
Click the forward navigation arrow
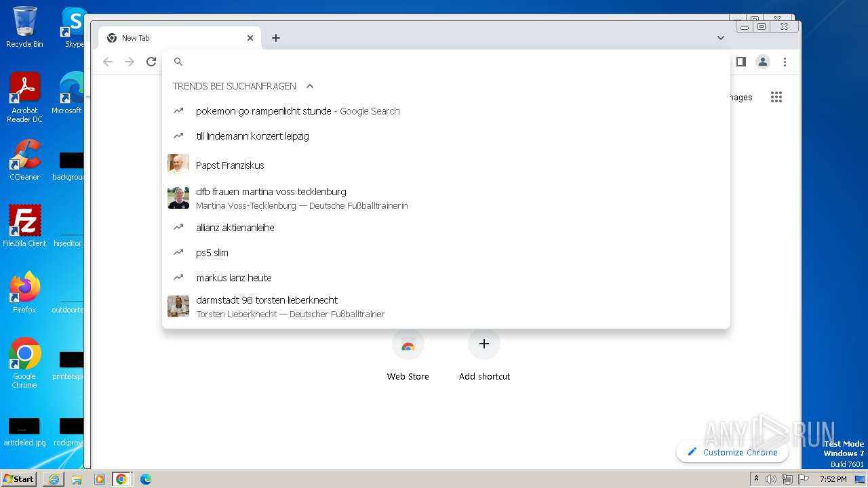[130, 62]
